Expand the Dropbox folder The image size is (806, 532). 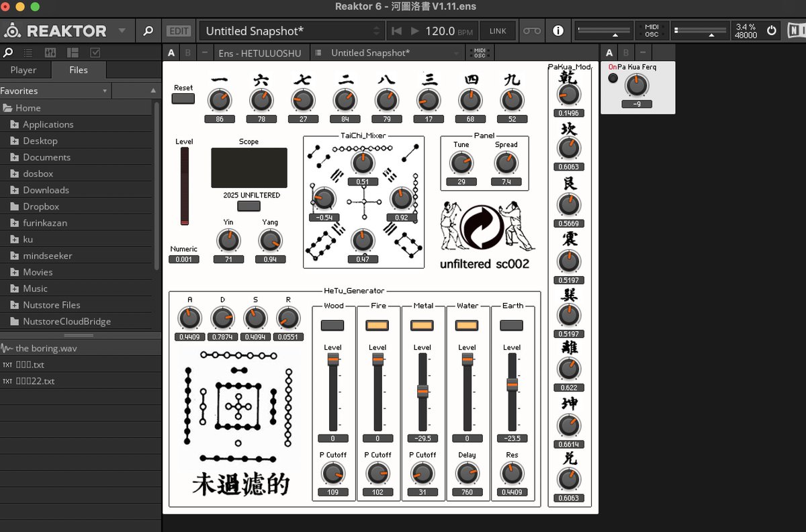tap(14, 206)
